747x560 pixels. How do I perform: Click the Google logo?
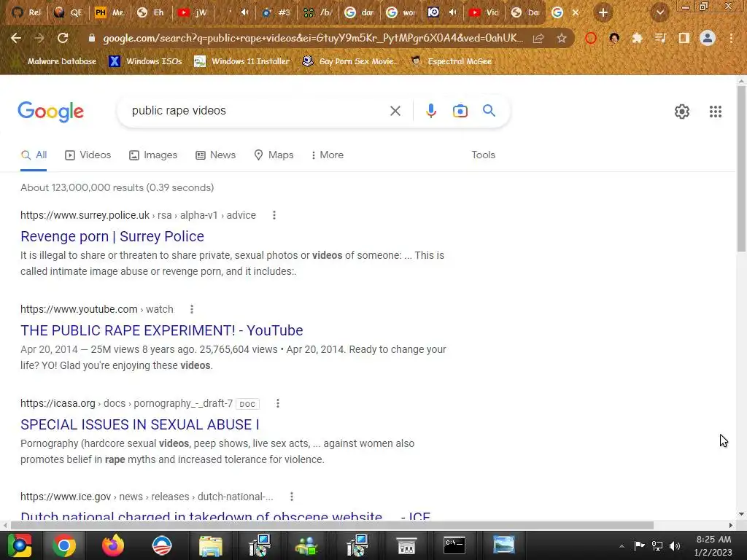(x=51, y=112)
